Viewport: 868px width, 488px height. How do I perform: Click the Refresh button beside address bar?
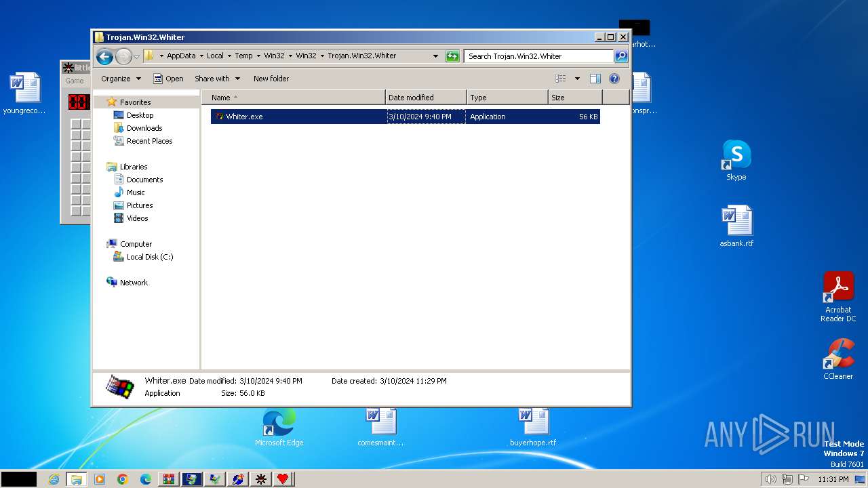tap(452, 56)
